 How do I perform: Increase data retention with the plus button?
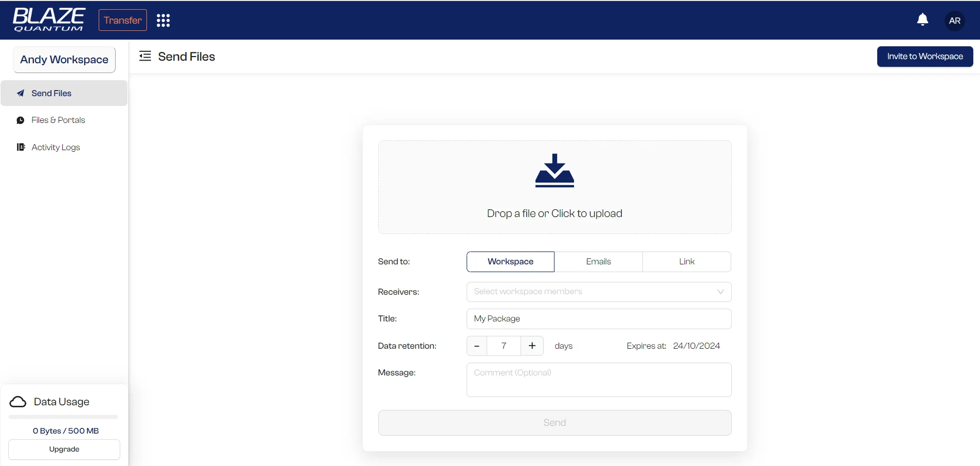tap(532, 346)
